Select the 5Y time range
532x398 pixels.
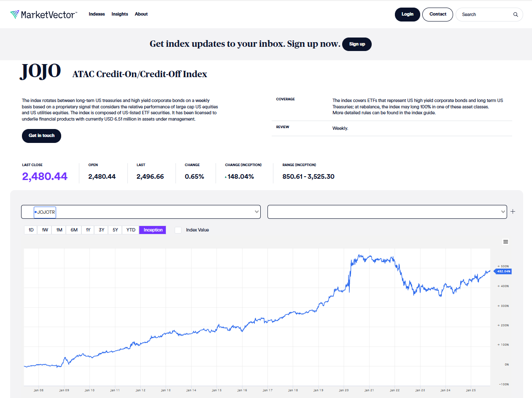(115, 230)
